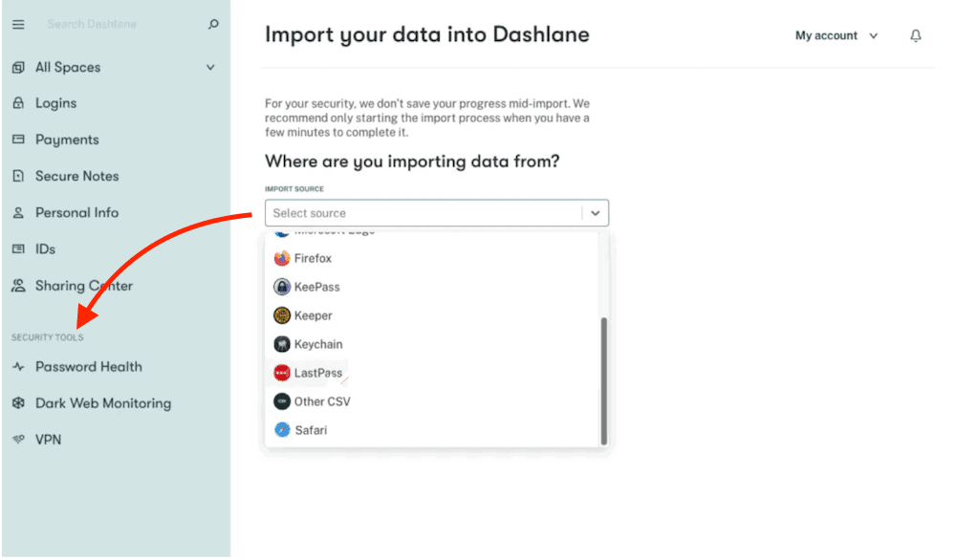Open Payments section
Screen dimensions: 956x560
click(x=67, y=140)
